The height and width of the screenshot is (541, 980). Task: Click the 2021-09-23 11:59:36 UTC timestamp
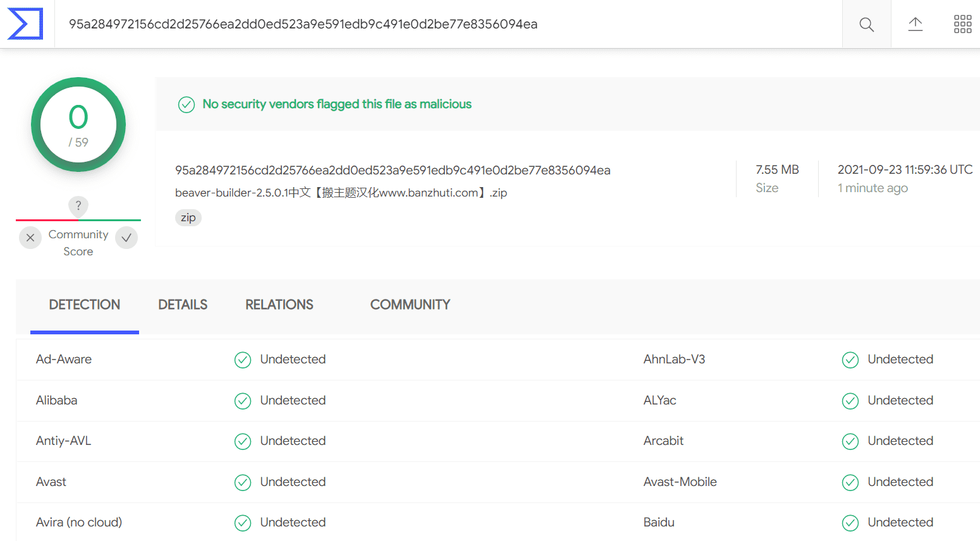click(905, 169)
